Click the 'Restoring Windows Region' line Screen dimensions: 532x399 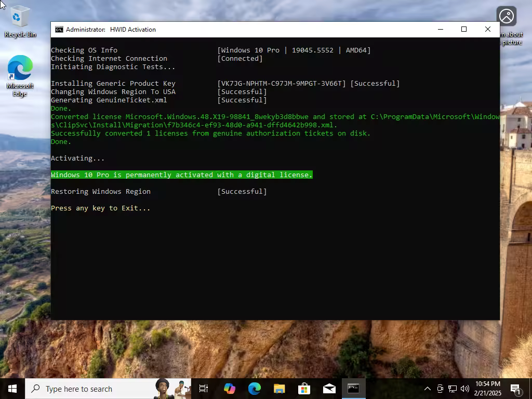[101, 191]
